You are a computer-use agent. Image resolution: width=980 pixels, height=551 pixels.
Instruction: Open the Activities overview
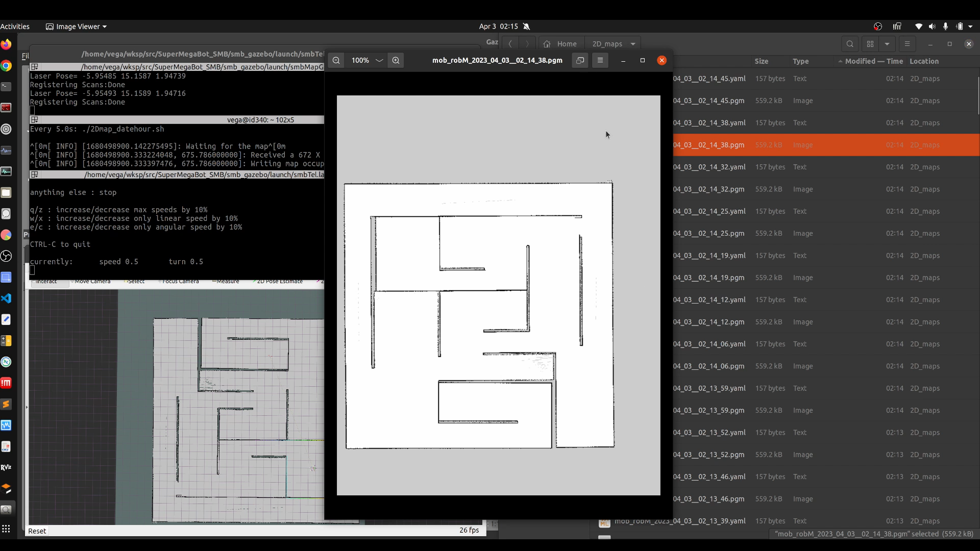click(15, 27)
